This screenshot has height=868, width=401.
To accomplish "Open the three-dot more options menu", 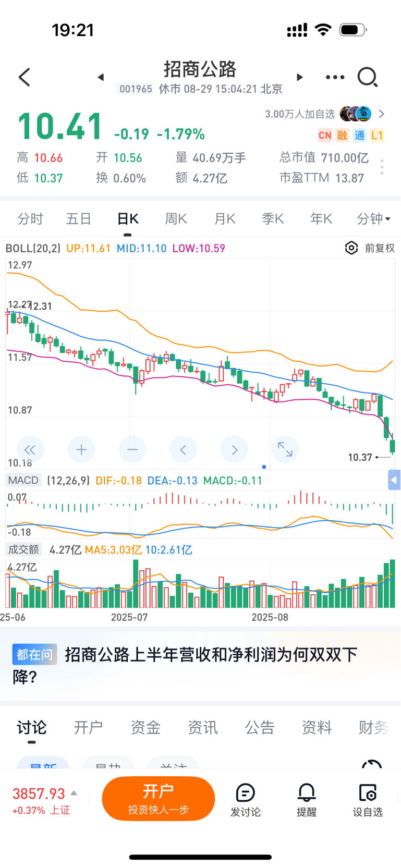I will [x=335, y=77].
